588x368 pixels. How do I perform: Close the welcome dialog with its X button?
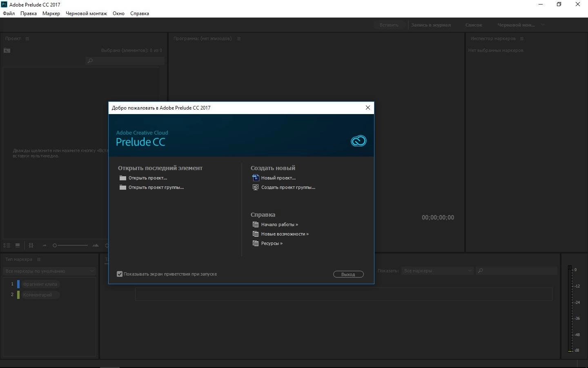(x=367, y=108)
